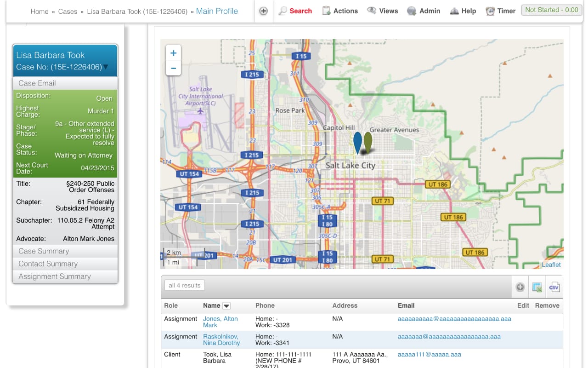
Task: Open Raskolnikov, Nina Dorothy contact link
Action: tap(221, 340)
